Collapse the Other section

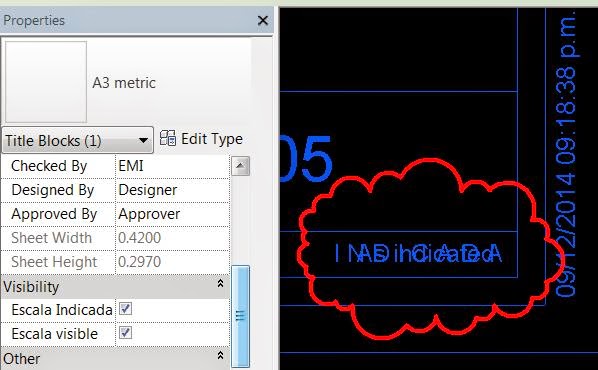pyautogui.click(x=220, y=355)
